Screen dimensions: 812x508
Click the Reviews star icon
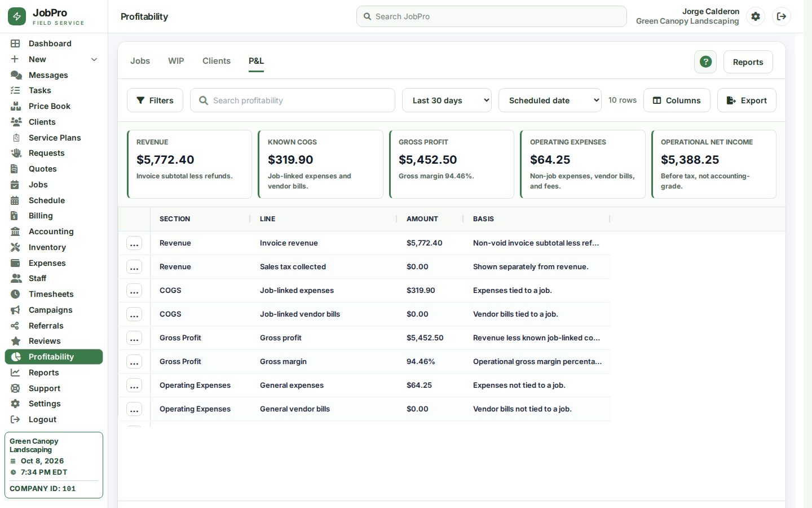[15, 341]
